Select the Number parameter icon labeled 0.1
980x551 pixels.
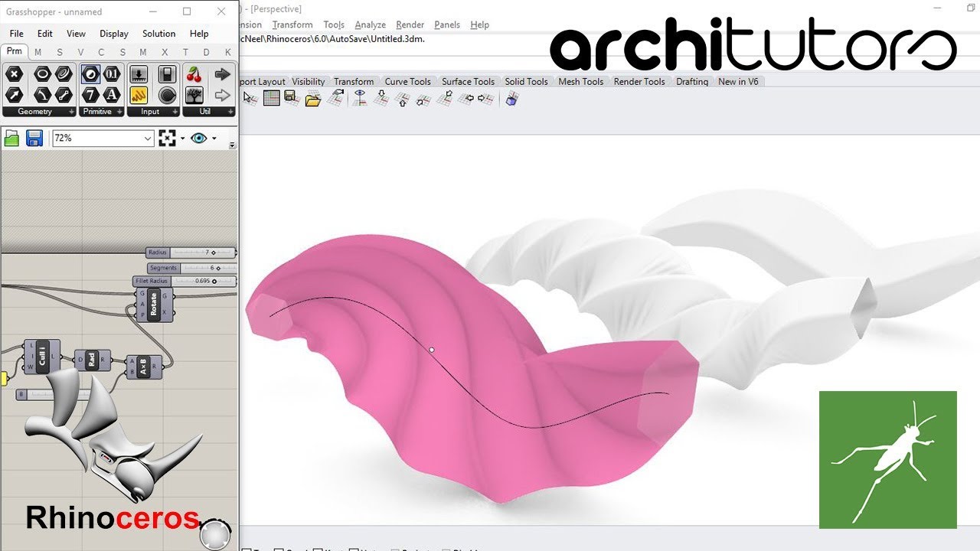pyautogui.click(x=112, y=74)
